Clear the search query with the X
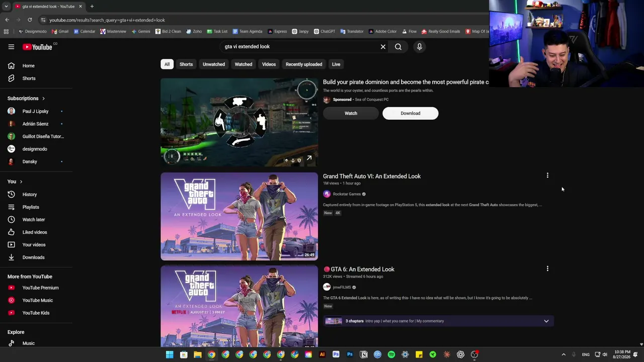Screen dimensions: 644x362 tap(383, 47)
